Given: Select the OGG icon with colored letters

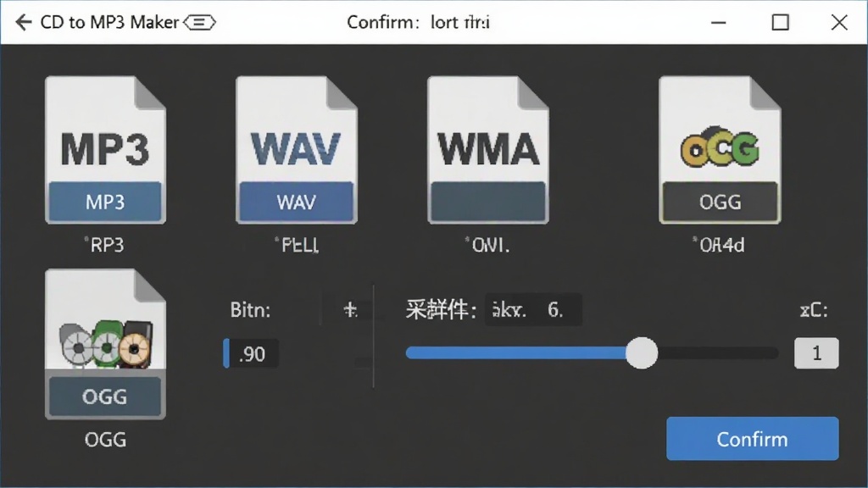Looking at the screenshot, I should 720,150.
